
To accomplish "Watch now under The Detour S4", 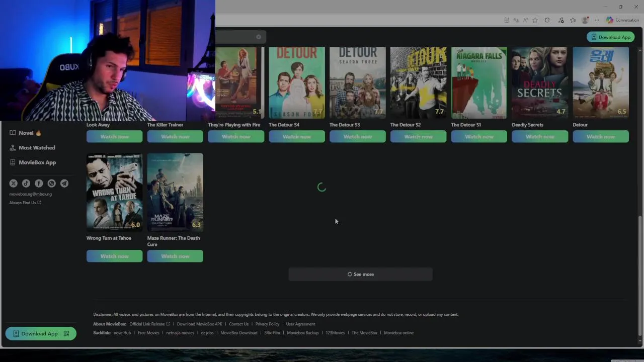I will 297,136.
